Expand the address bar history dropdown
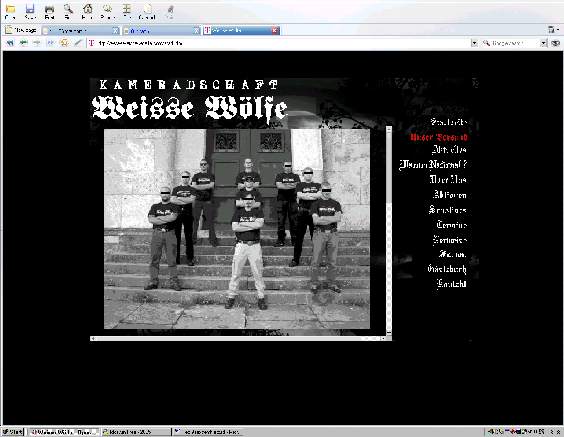Image resolution: width=564 pixels, height=437 pixels. point(474,43)
